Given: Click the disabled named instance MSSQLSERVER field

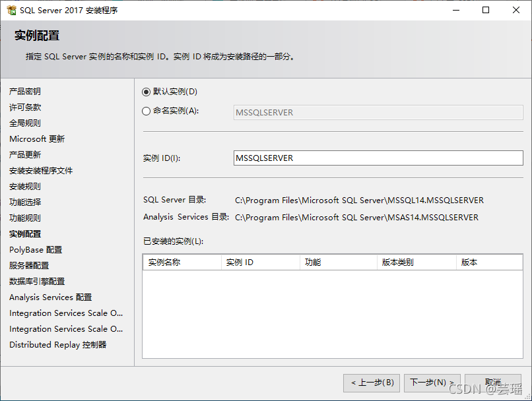Looking at the screenshot, I should pos(378,113).
